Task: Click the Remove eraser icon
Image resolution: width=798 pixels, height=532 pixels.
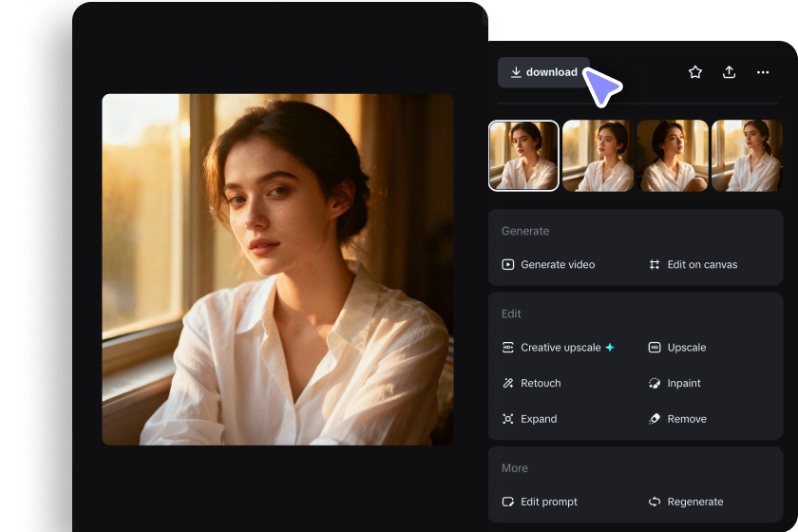Action: [x=655, y=419]
